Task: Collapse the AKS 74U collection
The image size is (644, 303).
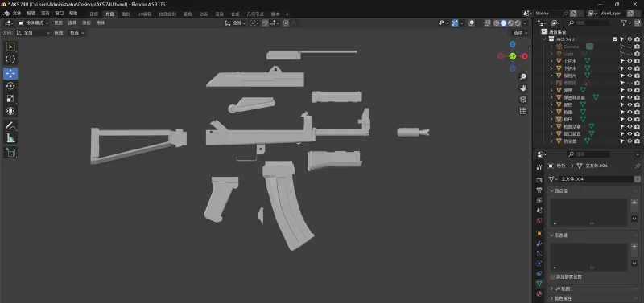Action: (545, 39)
